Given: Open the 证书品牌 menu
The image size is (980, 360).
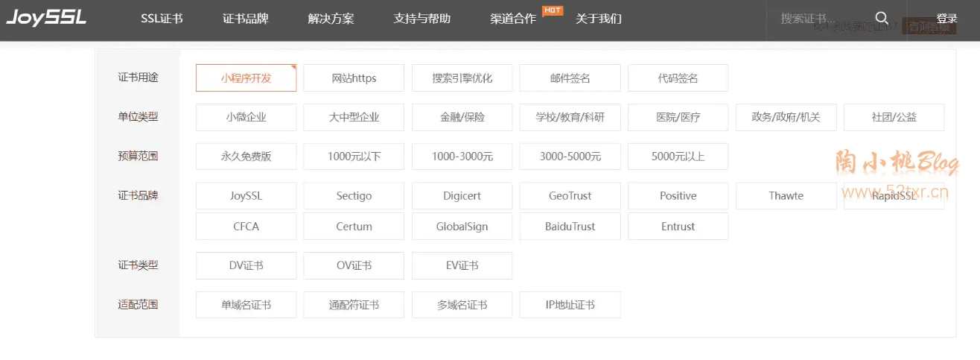Looking at the screenshot, I should click(245, 19).
